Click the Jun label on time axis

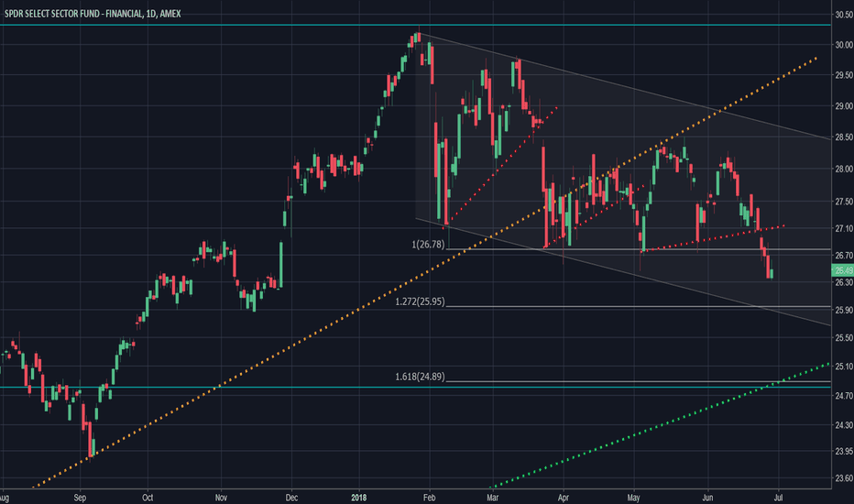(707, 498)
